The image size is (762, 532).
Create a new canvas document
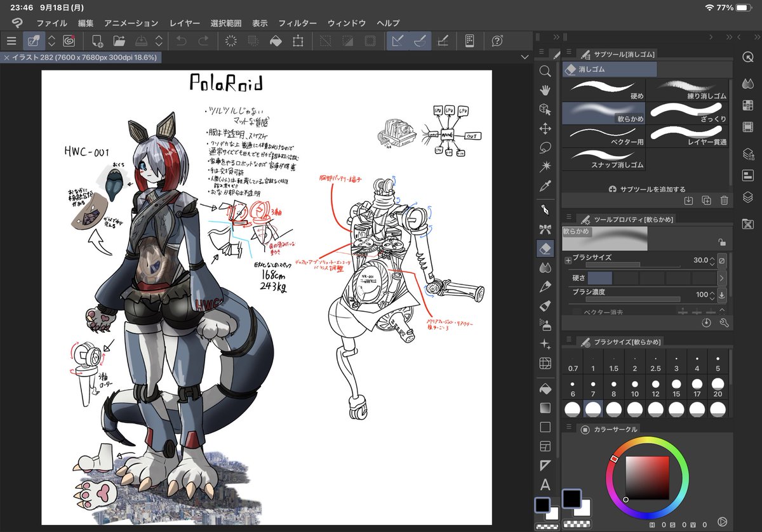[97, 41]
